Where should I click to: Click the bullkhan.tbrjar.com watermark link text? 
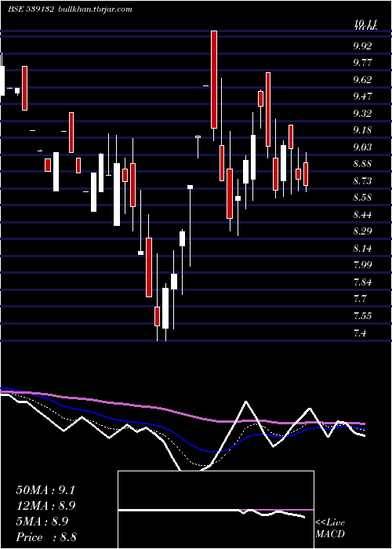point(94,9)
